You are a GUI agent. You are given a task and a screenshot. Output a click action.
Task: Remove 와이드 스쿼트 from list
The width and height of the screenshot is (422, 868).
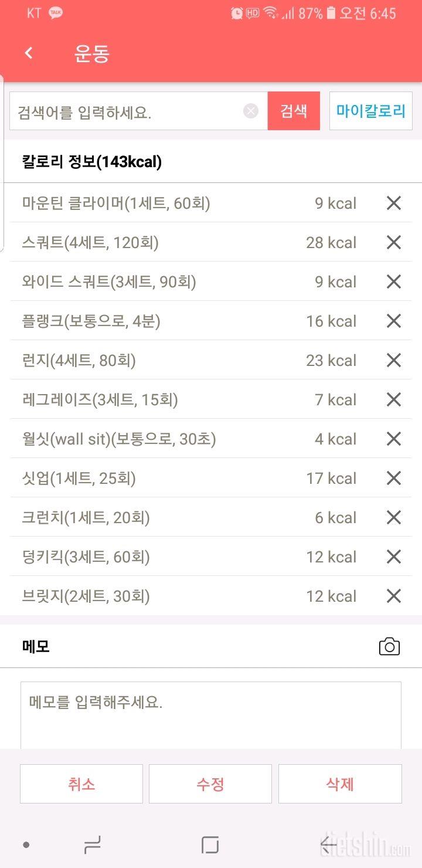[393, 282]
